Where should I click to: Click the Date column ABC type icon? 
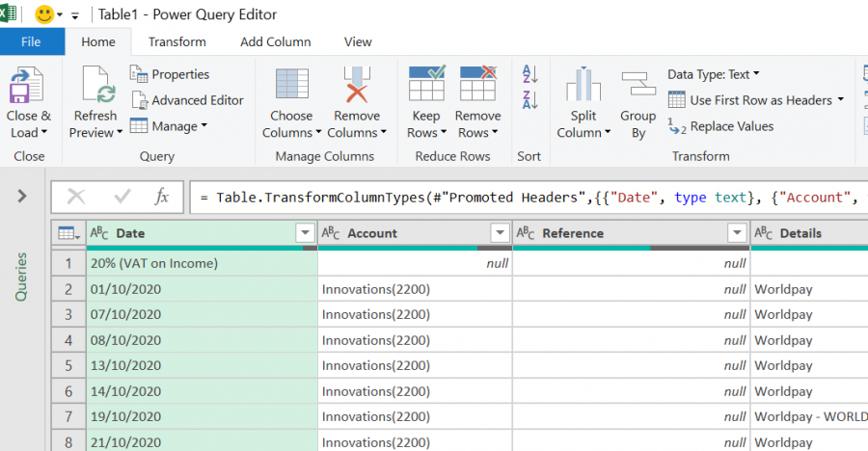pyautogui.click(x=99, y=233)
